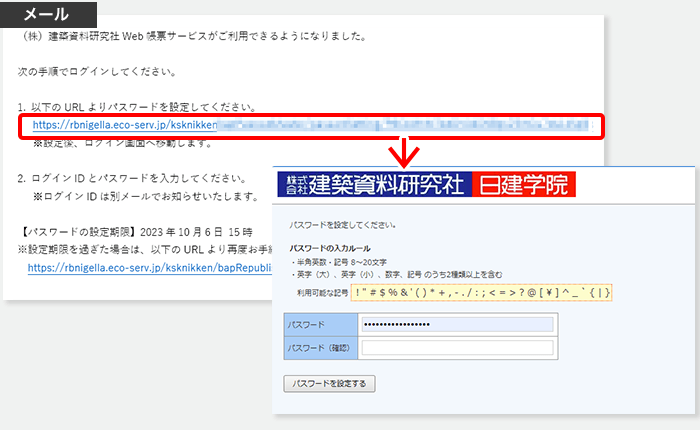
Task: Click the パスワードを設定する button
Action: (x=329, y=384)
